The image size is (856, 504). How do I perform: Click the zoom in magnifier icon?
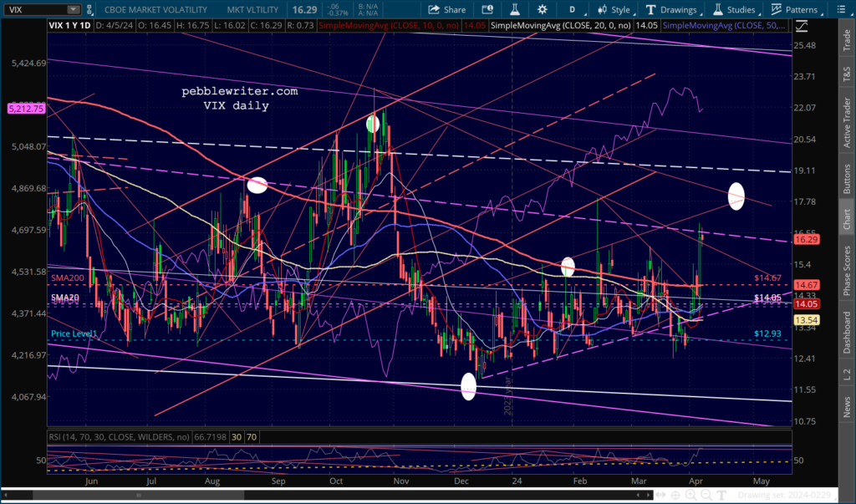(690, 495)
